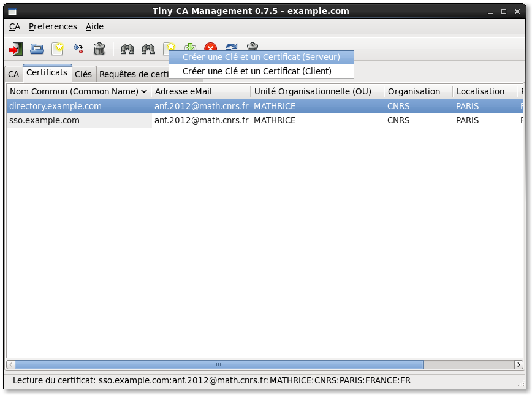
Task: Click the horizontal scrollbar right arrow
Action: coord(519,364)
